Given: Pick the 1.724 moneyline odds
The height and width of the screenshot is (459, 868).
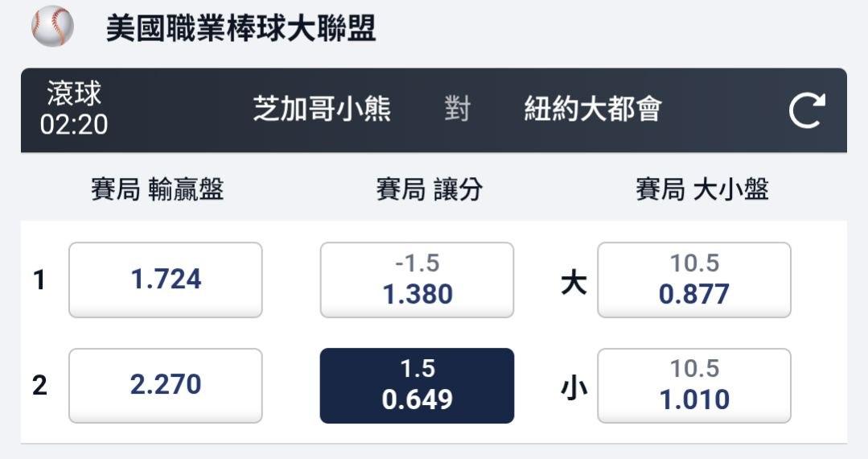Looking at the screenshot, I should (166, 280).
